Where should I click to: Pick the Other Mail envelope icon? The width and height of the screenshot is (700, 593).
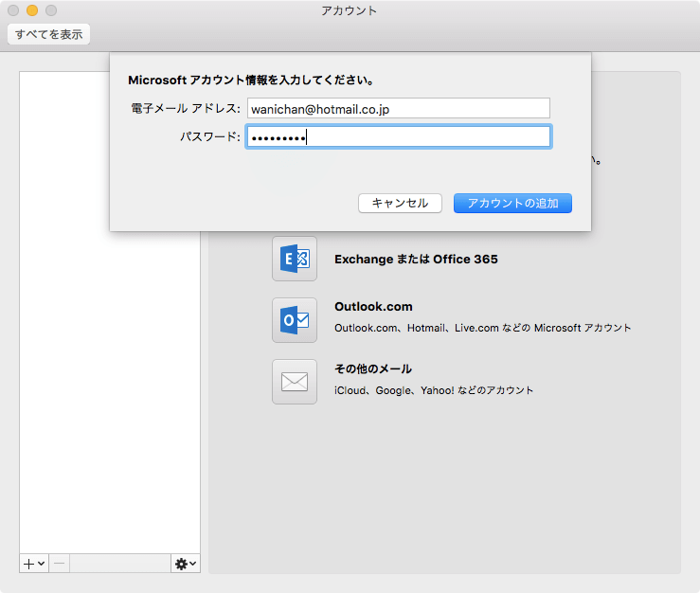click(x=295, y=382)
